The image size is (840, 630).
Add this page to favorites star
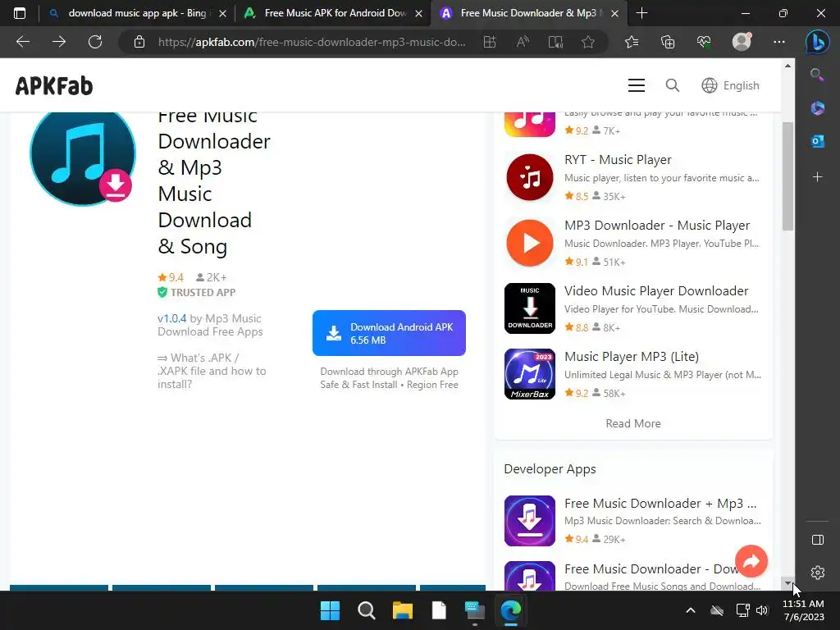588,42
